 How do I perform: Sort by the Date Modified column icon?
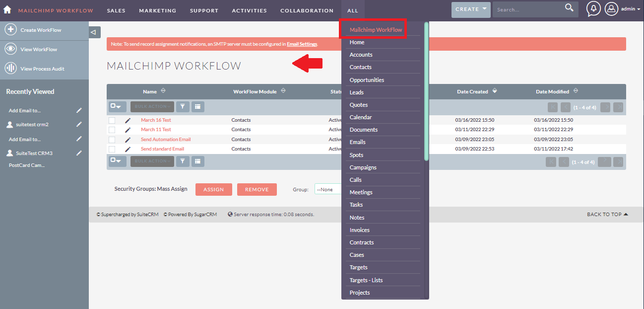pyautogui.click(x=576, y=91)
